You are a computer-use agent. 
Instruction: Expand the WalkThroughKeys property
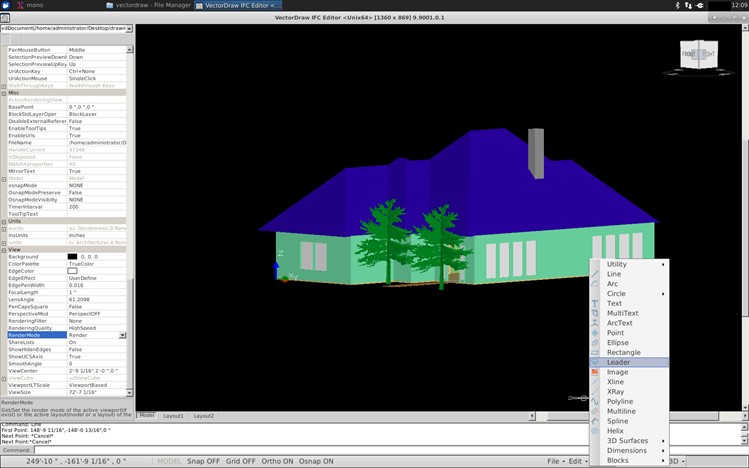pos(4,86)
